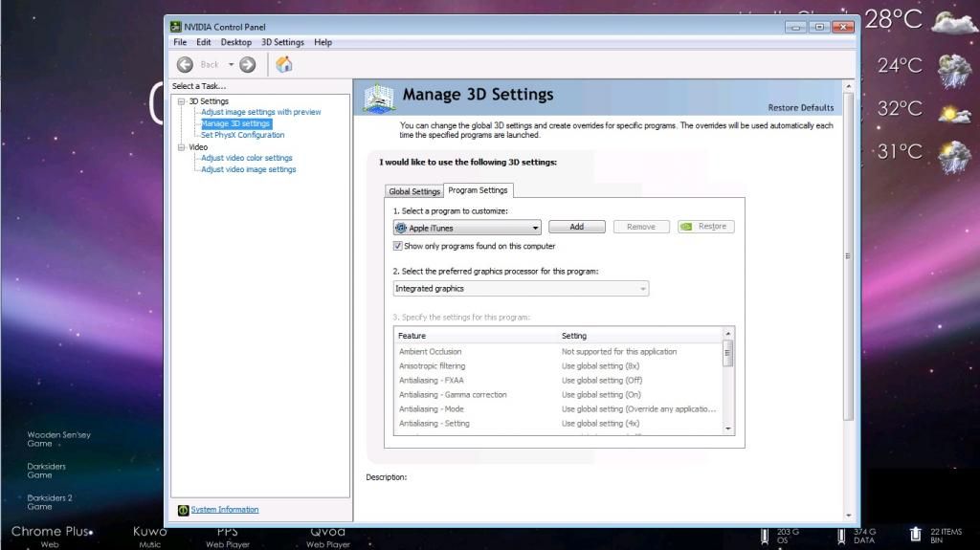The height and width of the screenshot is (550, 980).
Task: Click the System Information icon
Action: coord(183,510)
